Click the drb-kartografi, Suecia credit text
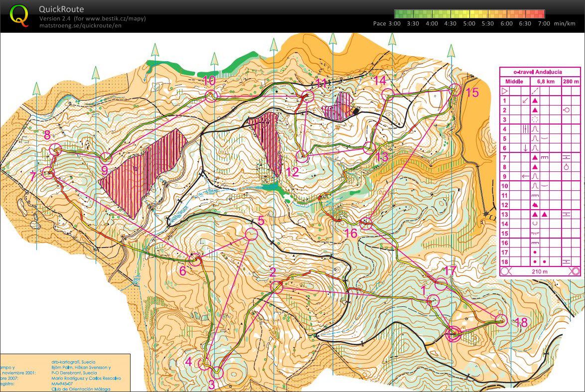The image size is (585, 392). coord(73,362)
